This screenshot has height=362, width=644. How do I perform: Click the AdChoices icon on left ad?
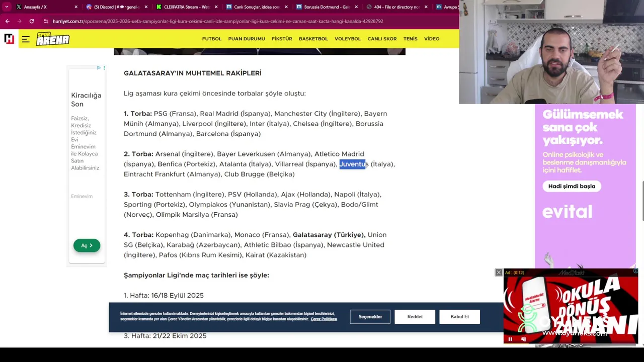pos(99,67)
